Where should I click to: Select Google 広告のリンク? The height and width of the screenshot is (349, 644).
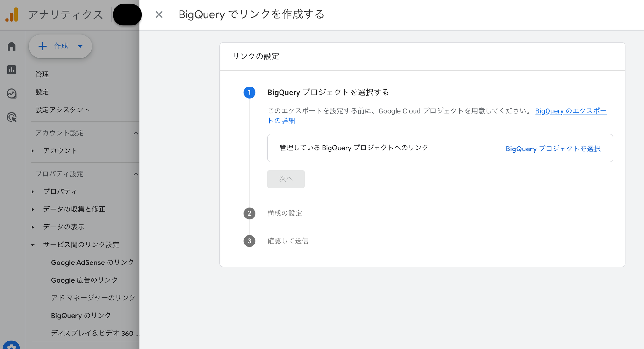point(84,280)
